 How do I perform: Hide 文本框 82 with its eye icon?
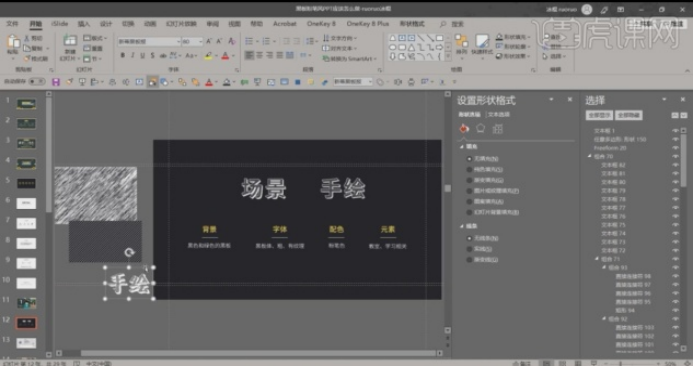pyautogui.click(x=675, y=165)
